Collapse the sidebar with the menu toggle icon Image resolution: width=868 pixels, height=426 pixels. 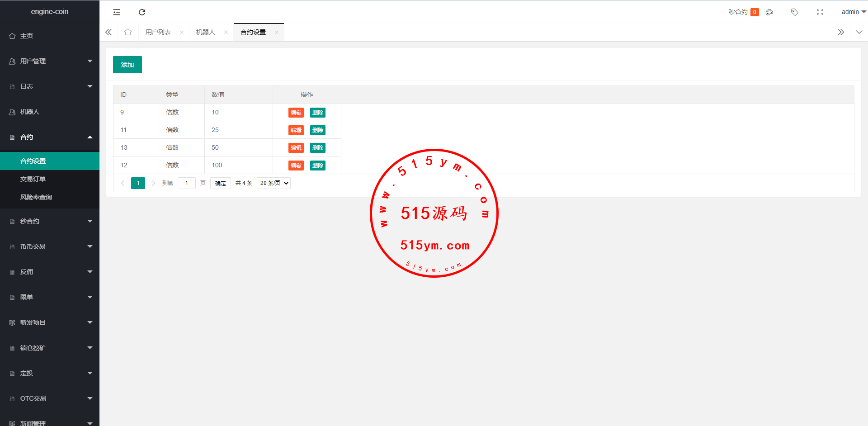click(x=117, y=12)
